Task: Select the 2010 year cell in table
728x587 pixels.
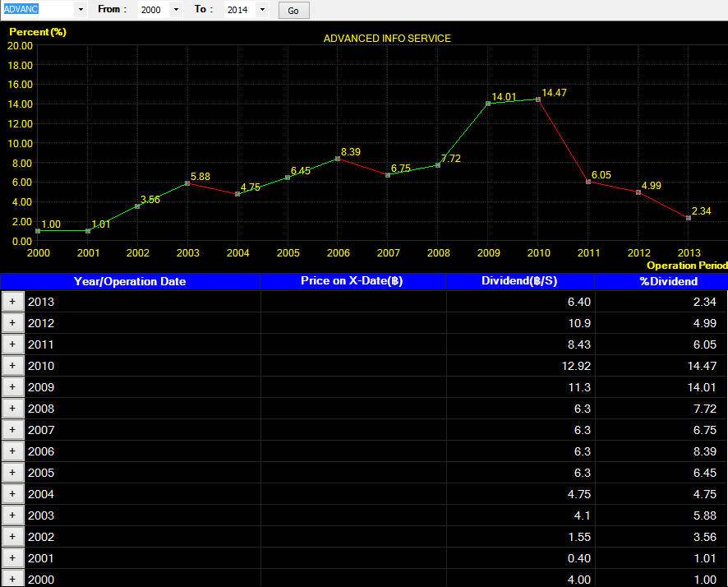Action: [142, 366]
